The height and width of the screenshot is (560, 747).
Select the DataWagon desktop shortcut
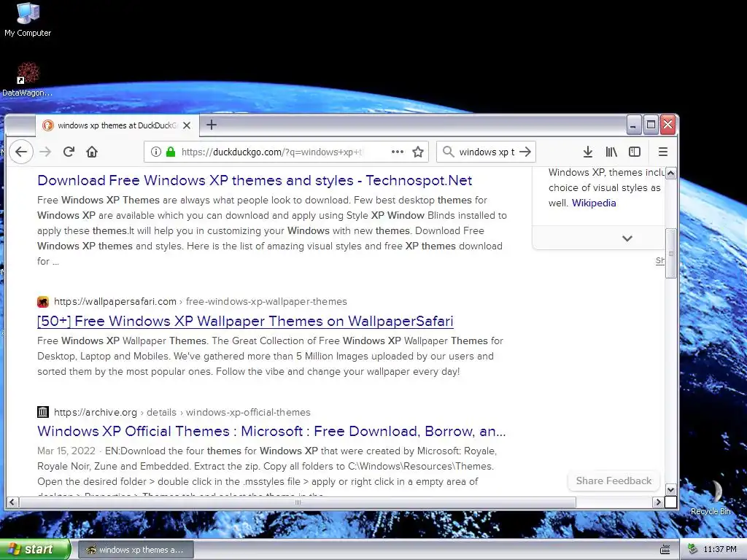[x=28, y=79]
